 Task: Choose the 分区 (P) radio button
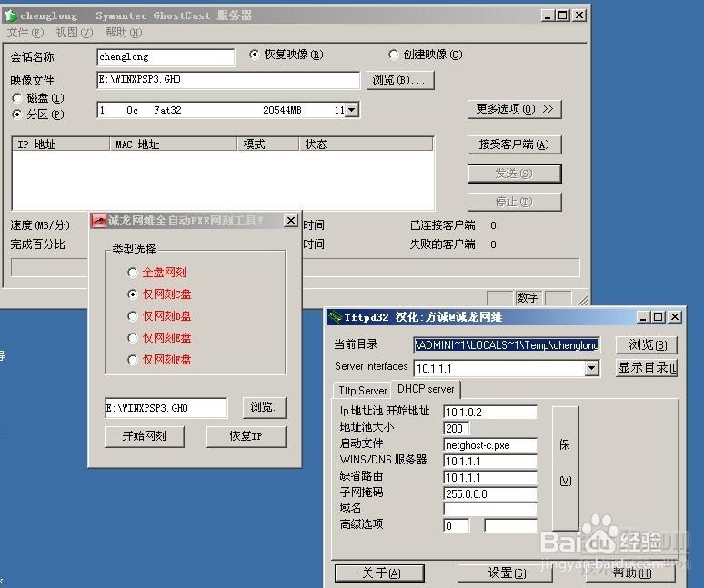(38, 115)
